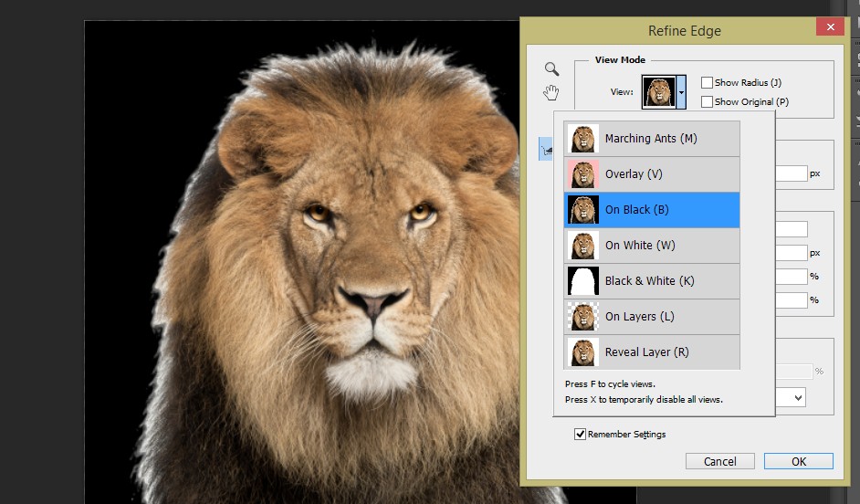The width and height of the screenshot is (860, 504).
Task: Cancel the Refine Edge dialog
Action: point(719,462)
